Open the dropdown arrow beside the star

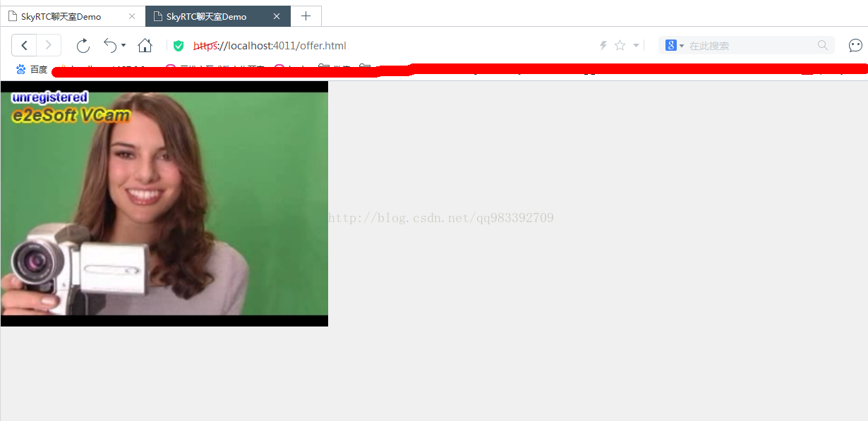coord(636,46)
